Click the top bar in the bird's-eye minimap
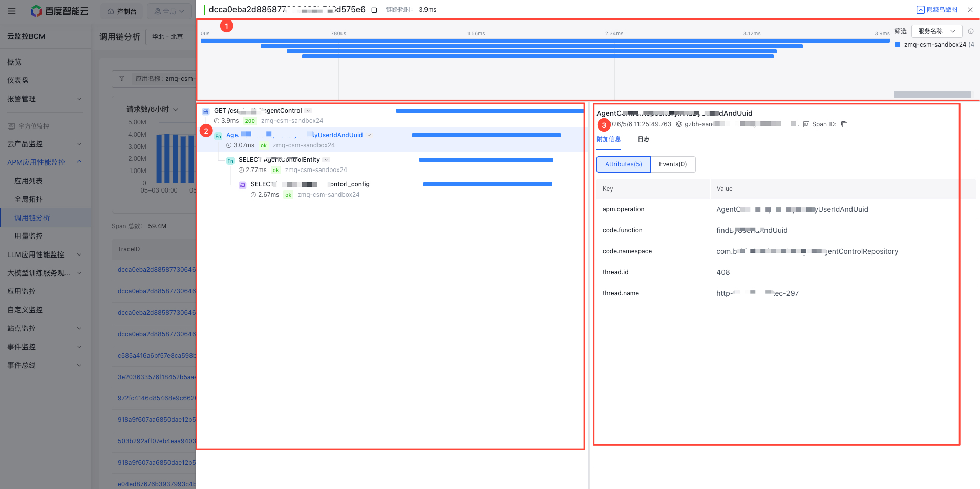This screenshot has height=489, width=980. (545, 40)
